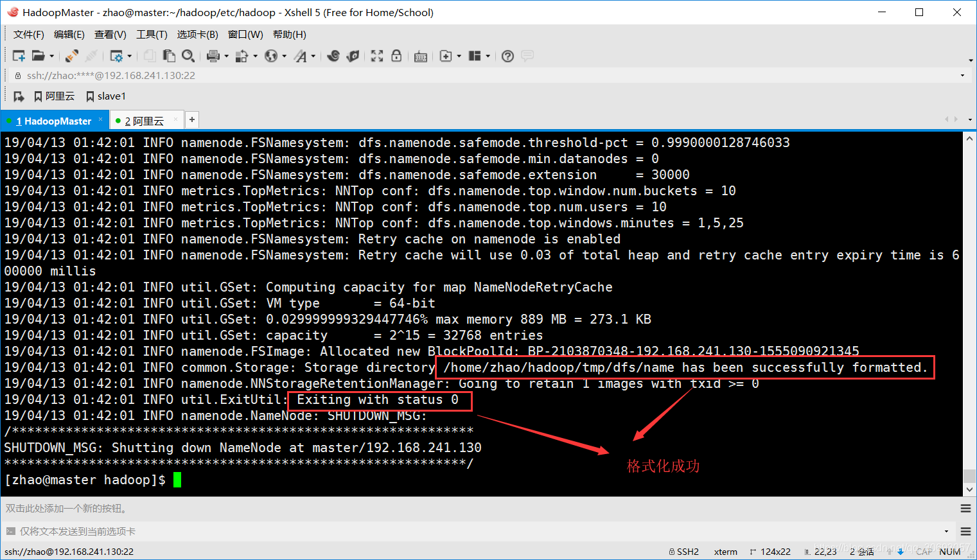
Task: Open the 窗口(W) menu
Action: click(245, 34)
